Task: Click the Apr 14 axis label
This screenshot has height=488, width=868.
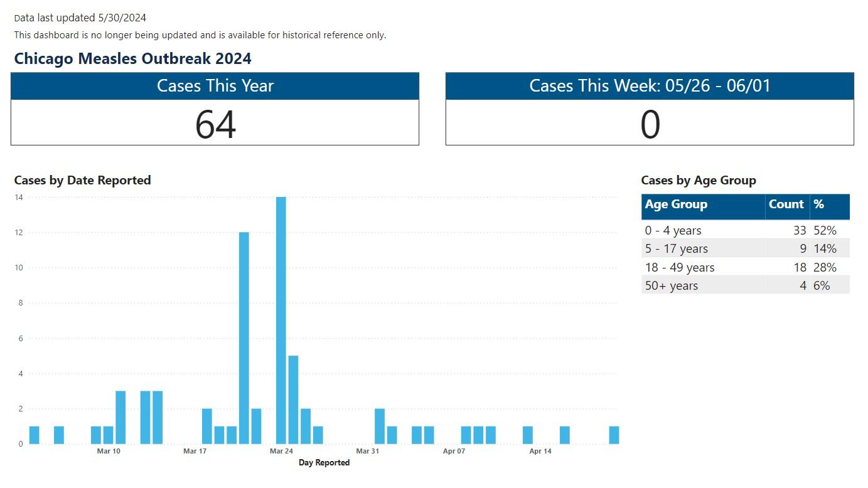Action: (540, 451)
